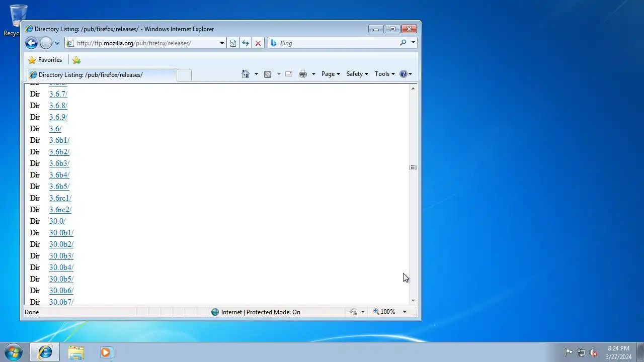Open the 3.6/ directory link
Screen dimensions: 644x362
pos(55,129)
